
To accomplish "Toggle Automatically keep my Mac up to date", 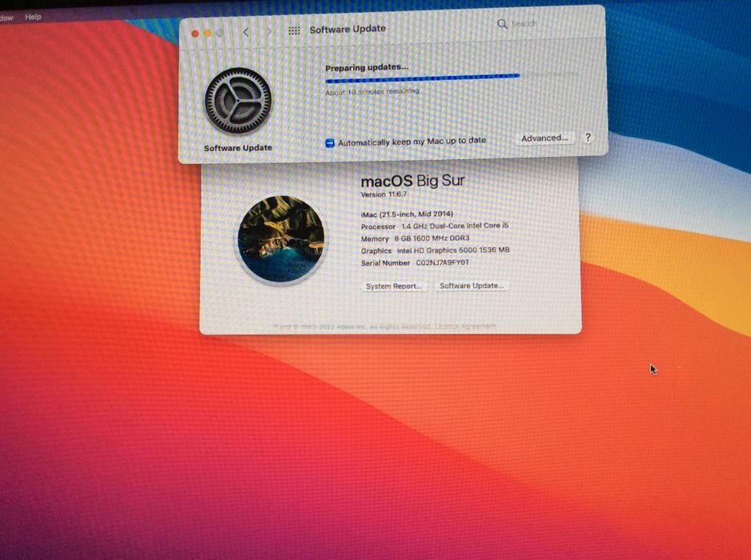I will (330, 142).
